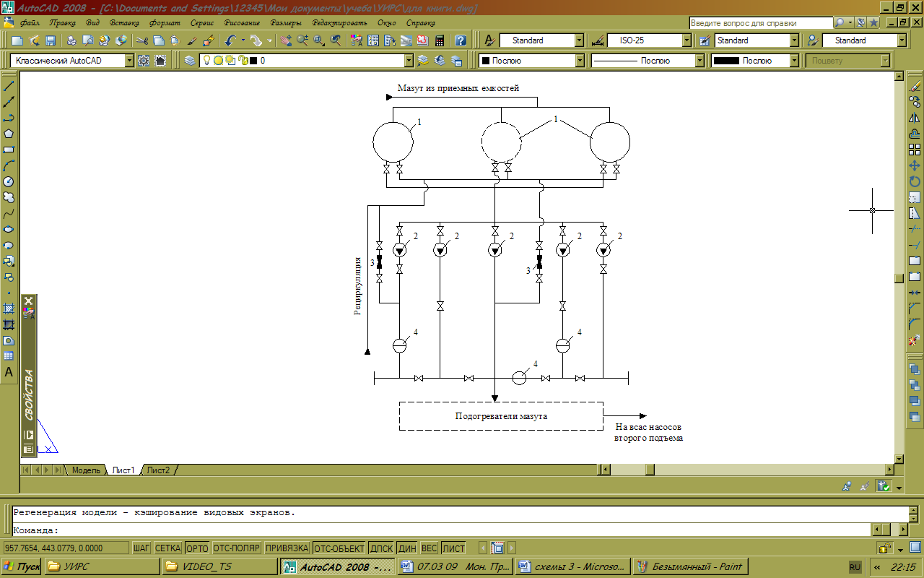Toggle ОТС-ПОЛЯР polar tracking
924x578 pixels.
(237, 548)
